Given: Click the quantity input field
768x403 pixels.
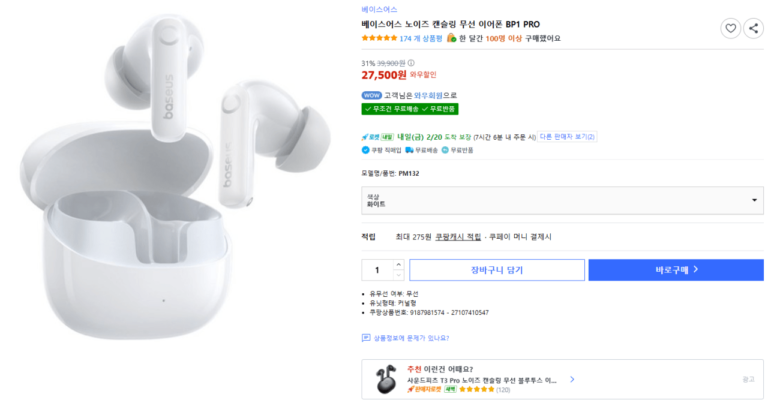Looking at the screenshot, I should (x=377, y=270).
